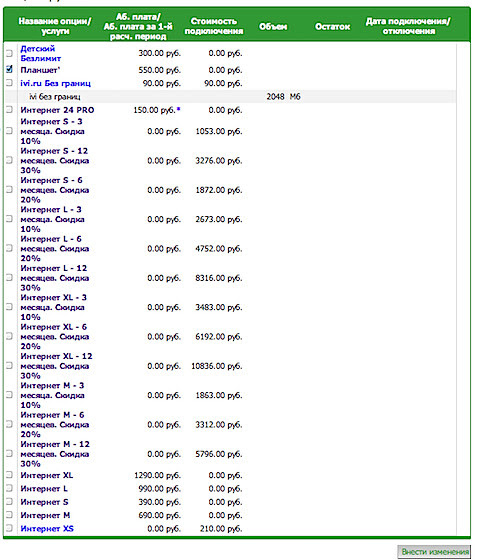
Task: Open the ivi.ru Без границ link
Action: click(x=55, y=83)
